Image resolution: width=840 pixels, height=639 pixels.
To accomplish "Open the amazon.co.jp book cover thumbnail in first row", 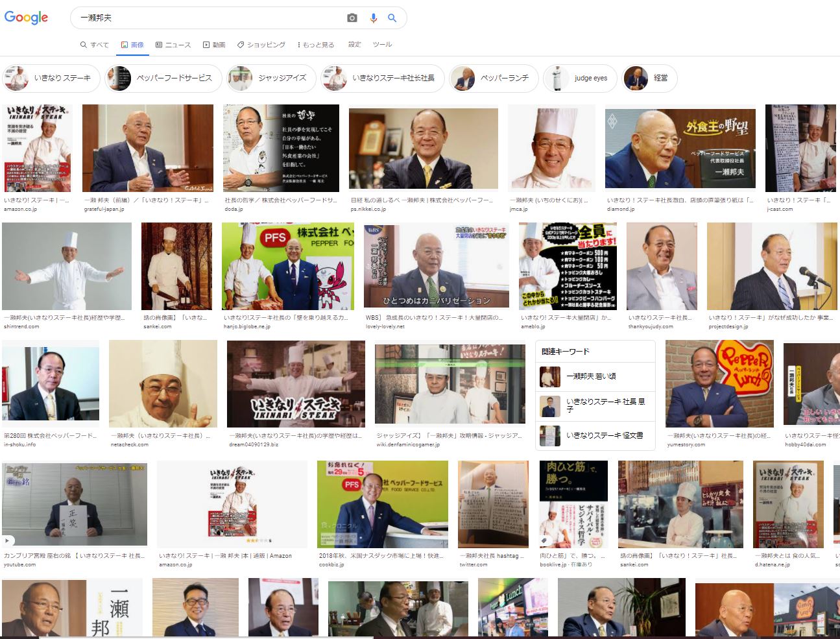I will pyautogui.click(x=37, y=148).
